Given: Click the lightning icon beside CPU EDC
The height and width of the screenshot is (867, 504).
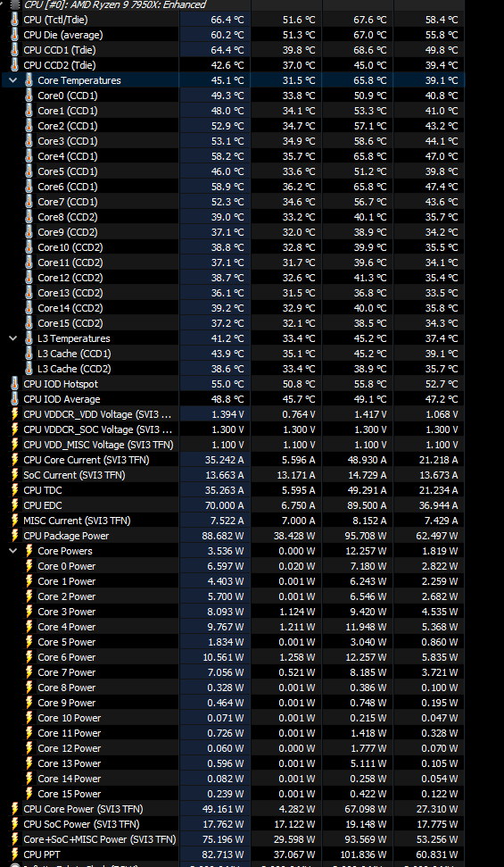Looking at the screenshot, I should [x=15, y=504].
